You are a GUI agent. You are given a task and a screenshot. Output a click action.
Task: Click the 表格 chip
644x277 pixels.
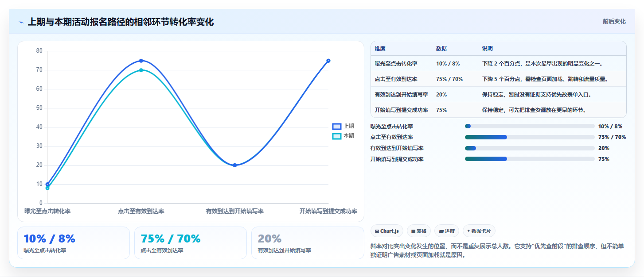(419, 231)
